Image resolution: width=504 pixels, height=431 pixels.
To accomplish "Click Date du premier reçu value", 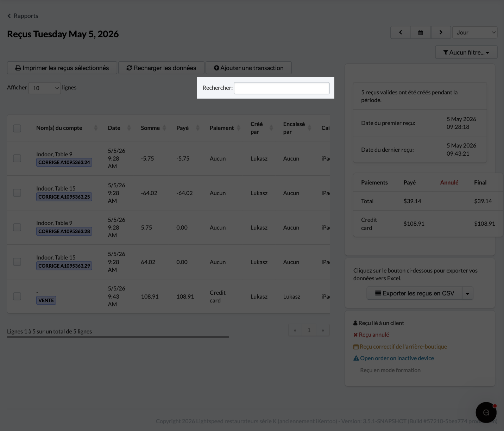I will 461,123.
